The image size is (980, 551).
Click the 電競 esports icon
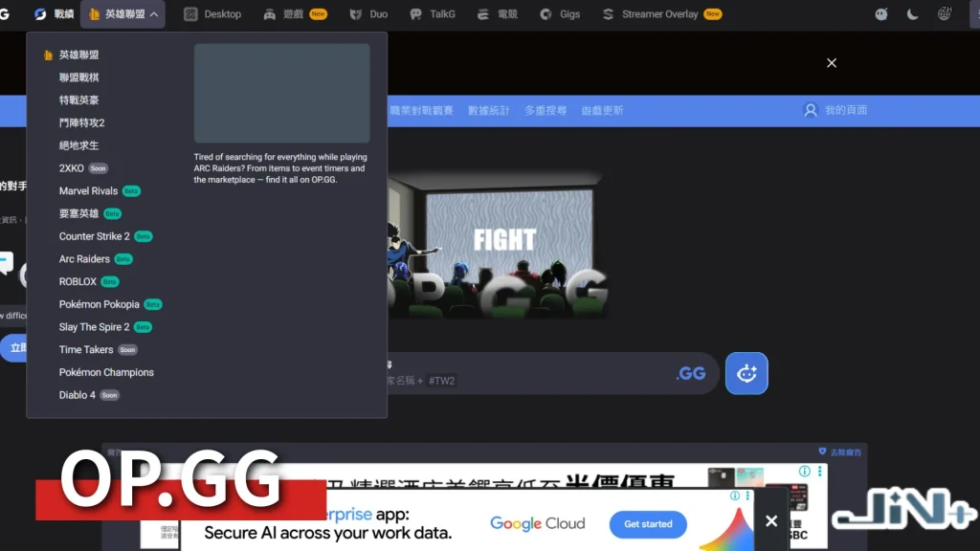click(483, 13)
